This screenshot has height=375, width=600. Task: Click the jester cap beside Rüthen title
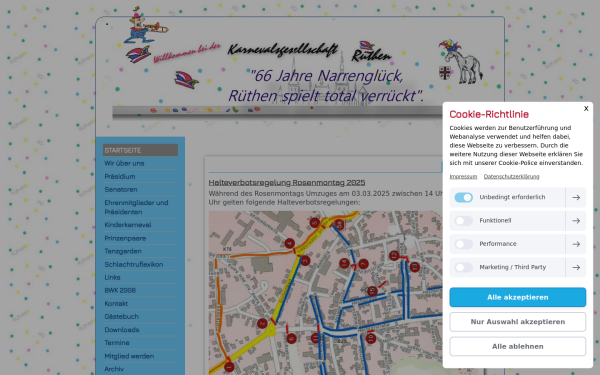(367, 46)
